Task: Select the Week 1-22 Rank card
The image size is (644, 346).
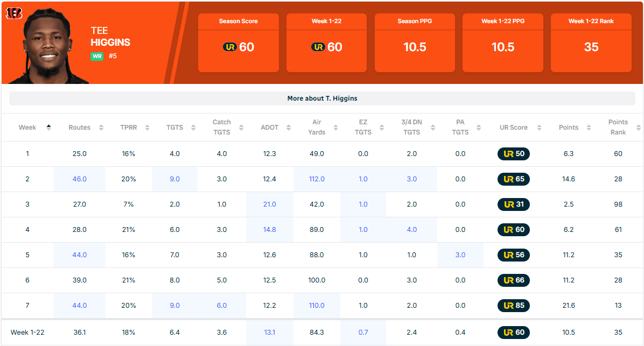Action: tap(591, 43)
